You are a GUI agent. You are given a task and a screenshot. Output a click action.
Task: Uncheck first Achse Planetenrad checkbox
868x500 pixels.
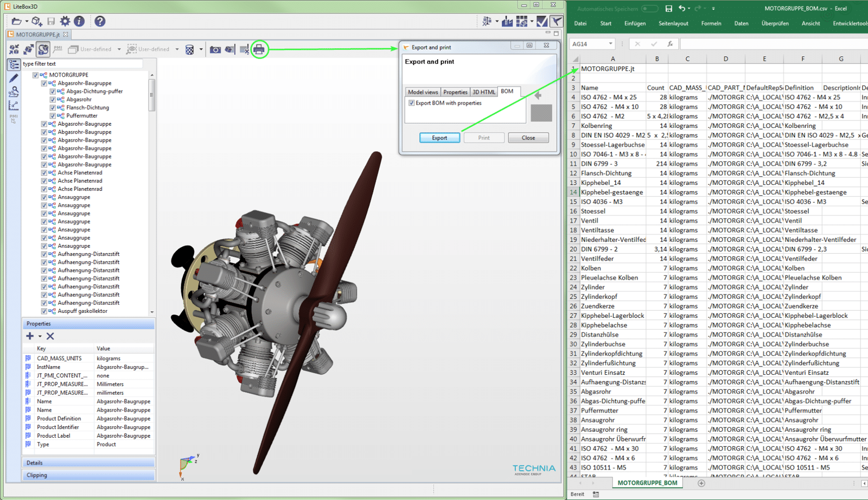(44, 172)
